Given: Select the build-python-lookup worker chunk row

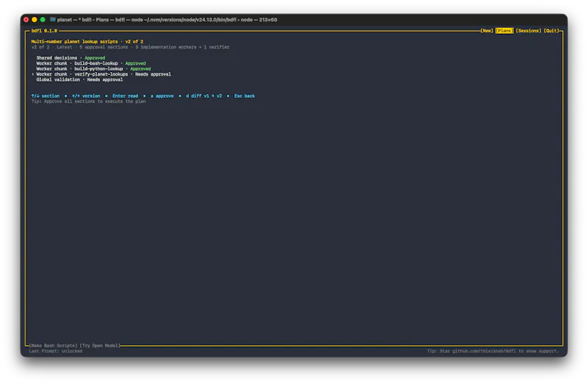Looking at the screenshot, I should tap(93, 69).
